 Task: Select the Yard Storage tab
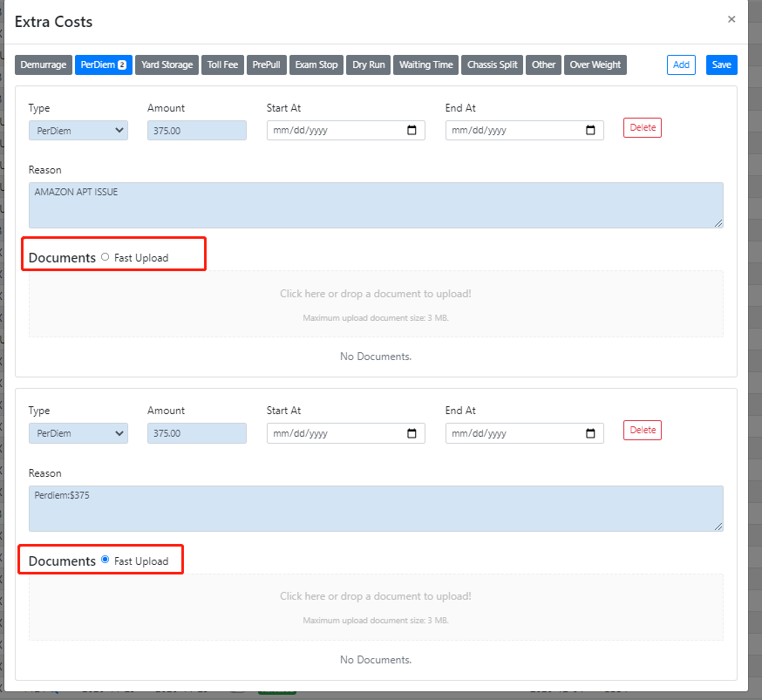coord(167,65)
